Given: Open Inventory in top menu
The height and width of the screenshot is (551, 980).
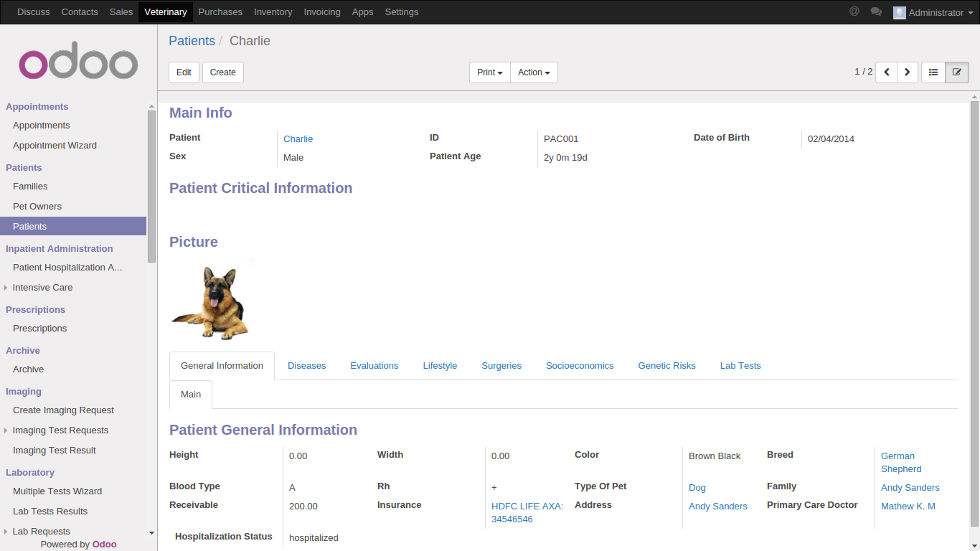Looking at the screenshot, I should 273,12.
